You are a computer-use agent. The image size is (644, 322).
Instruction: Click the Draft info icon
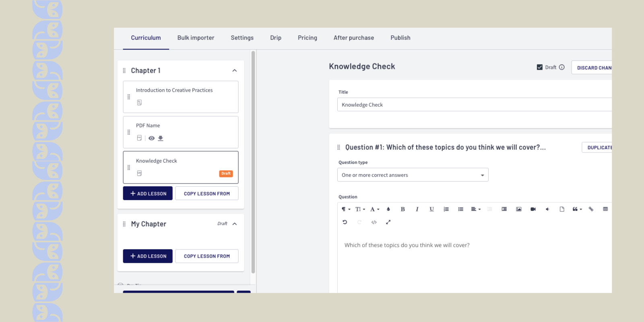tap(562, 67)
